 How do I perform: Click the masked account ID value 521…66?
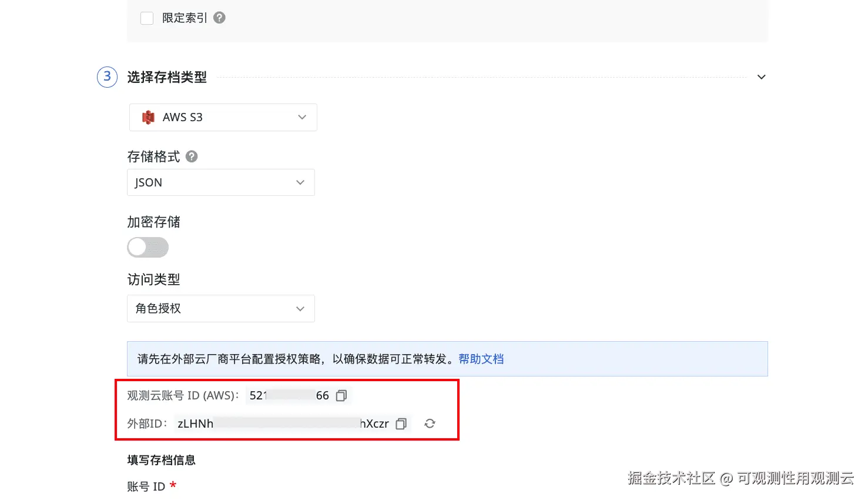[289, 396]
